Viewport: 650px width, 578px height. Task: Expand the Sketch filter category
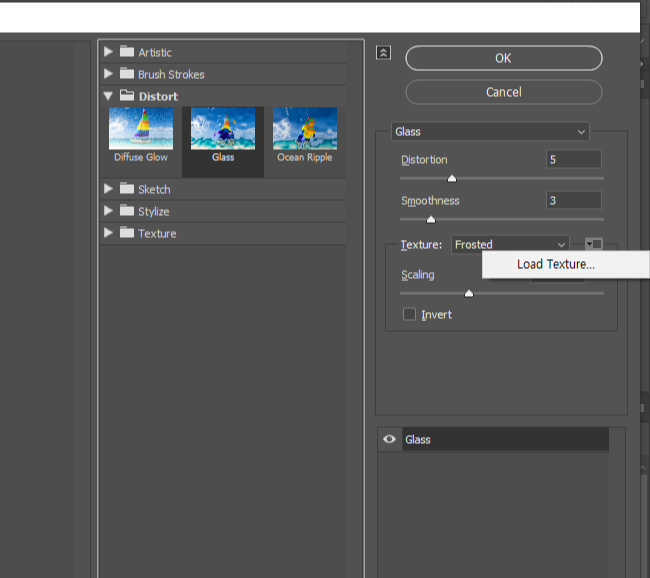pyautogui.click(x=109, y=189)
